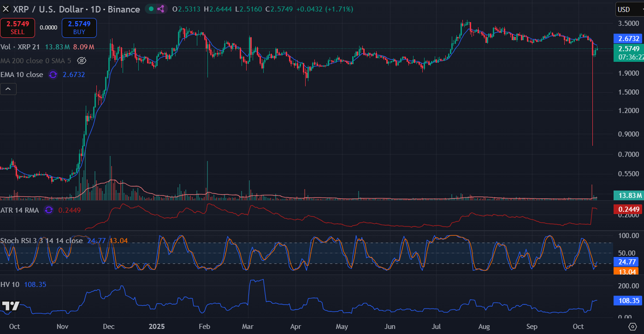Click the XRP symbol logo icon
This screenshot has height=334, width=644.
pos(6,9)
